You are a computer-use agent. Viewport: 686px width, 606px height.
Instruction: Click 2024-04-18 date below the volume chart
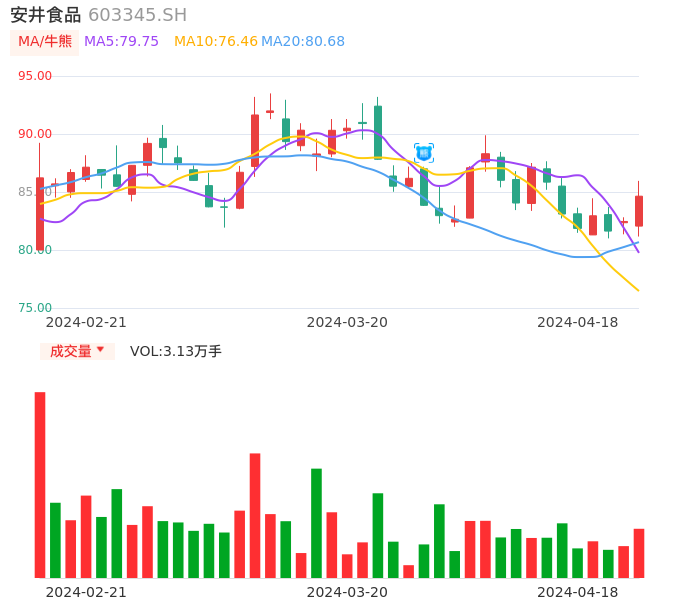click(578, 592)
